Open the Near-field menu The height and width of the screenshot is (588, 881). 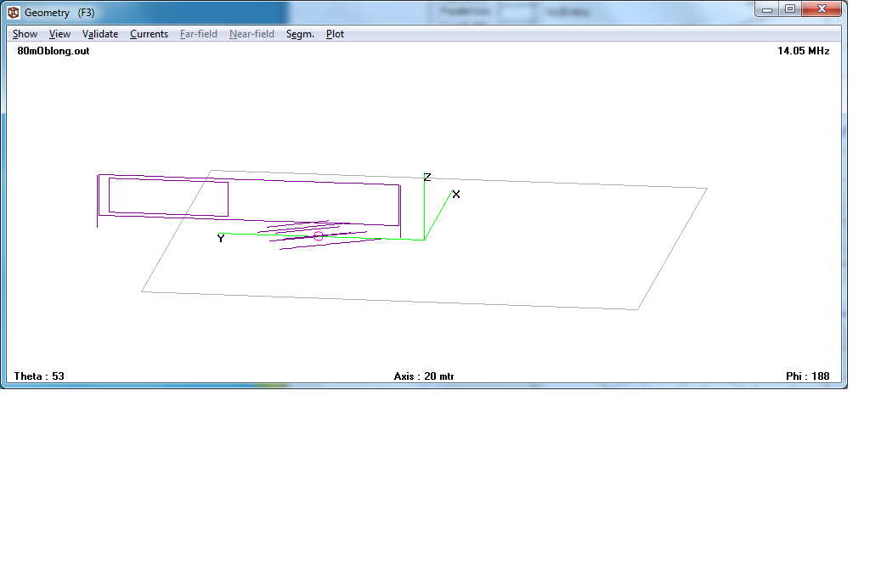pyautogui.click(x=251, y=34)
